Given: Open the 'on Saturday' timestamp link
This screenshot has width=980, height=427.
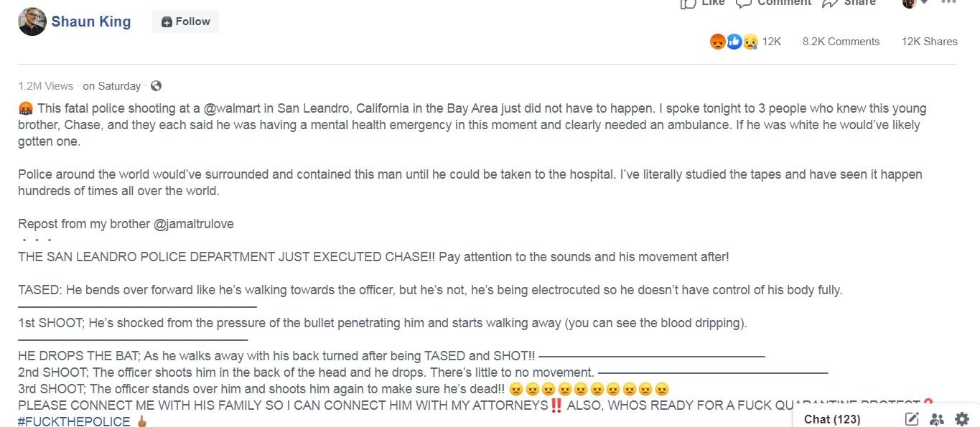Looking at the screenshot, I should coord(112,85).
